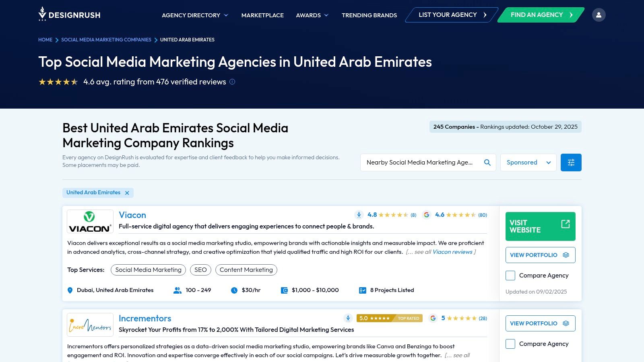The width and height of the screenshot is (644, 362).
Task: Click the Find an Agency button
Action: [541, 15]
